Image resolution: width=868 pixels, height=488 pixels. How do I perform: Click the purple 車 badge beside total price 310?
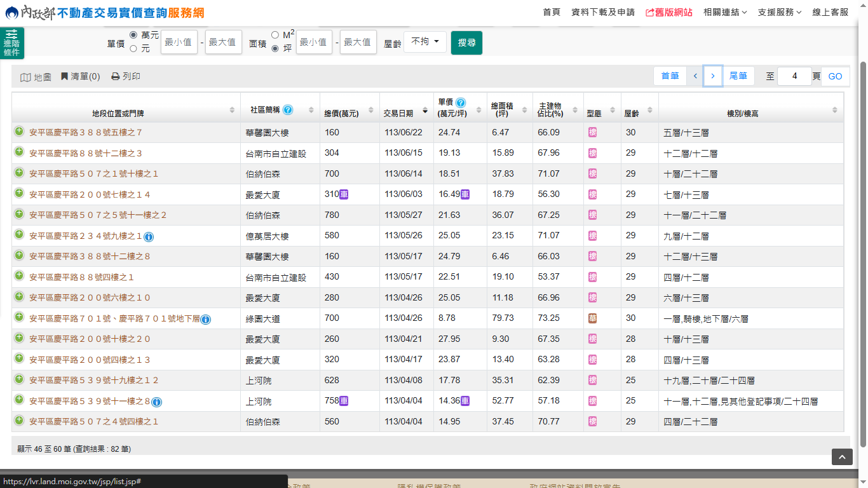pyautogui.click(x=344, y=194)
